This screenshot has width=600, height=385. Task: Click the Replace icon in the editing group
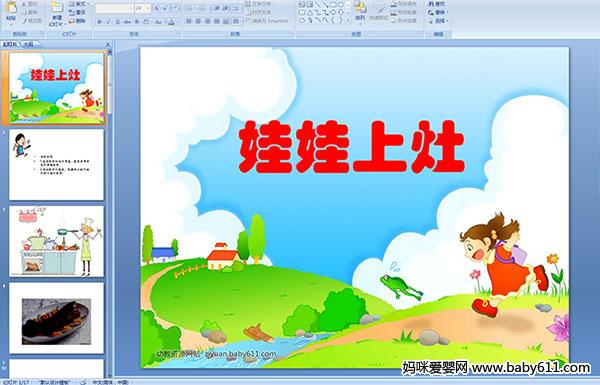(437, 12)
